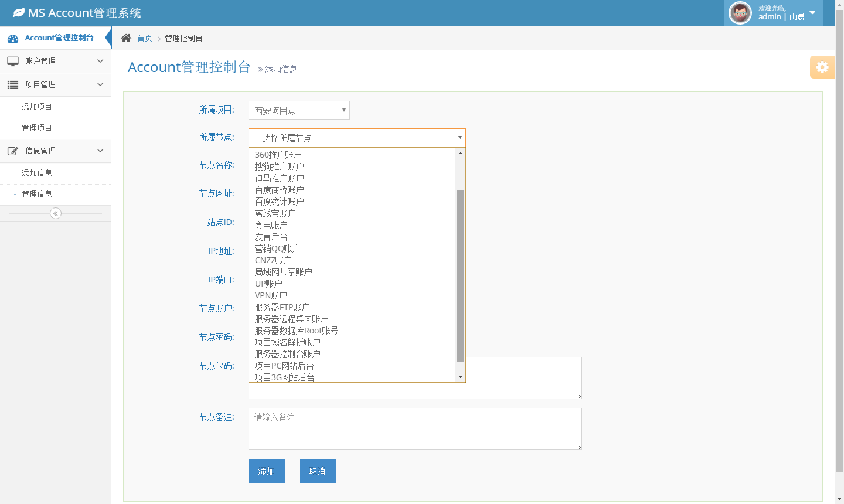The height and width of the screenshot is (504, 844).
Task: Click the dashboard icon beside Account管理控制台
Action: tap(13, 38)
